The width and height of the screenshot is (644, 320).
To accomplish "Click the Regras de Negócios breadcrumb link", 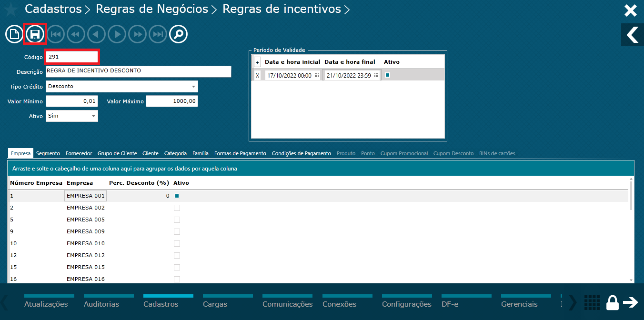I will tap(152, 9).
